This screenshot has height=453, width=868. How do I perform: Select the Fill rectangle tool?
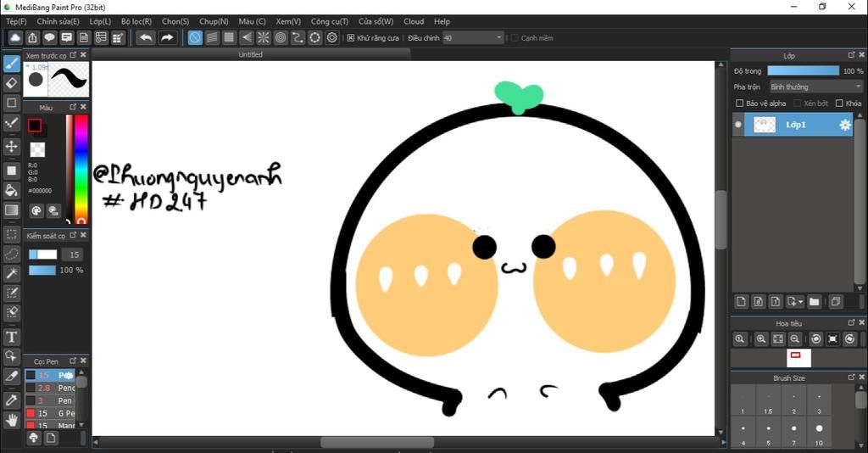12,171
